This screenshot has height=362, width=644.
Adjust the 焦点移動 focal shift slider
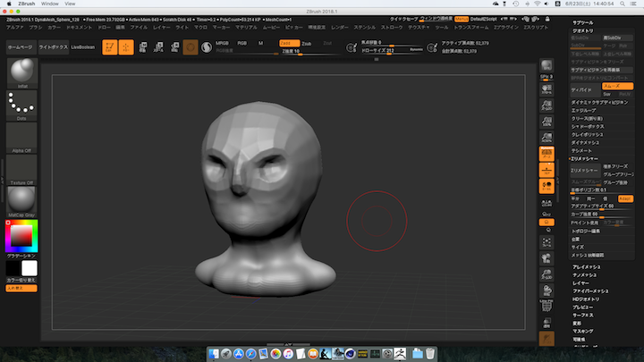pyautogui.click(x=392, y=43)
